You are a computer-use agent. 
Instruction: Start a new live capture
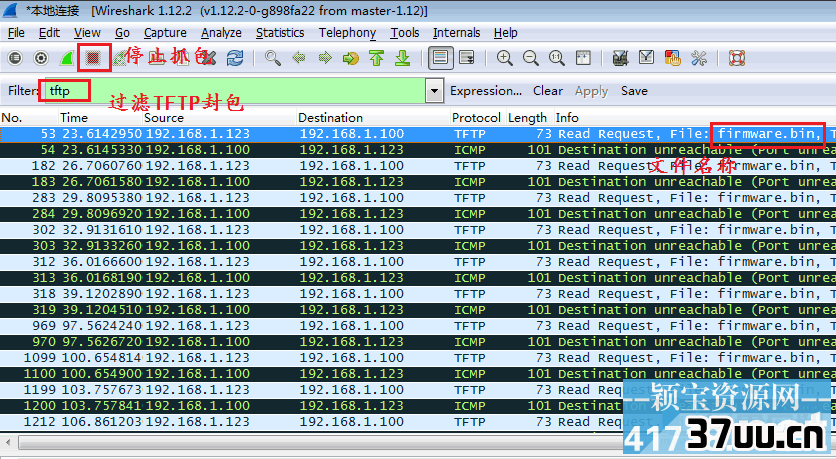(67, 58)
